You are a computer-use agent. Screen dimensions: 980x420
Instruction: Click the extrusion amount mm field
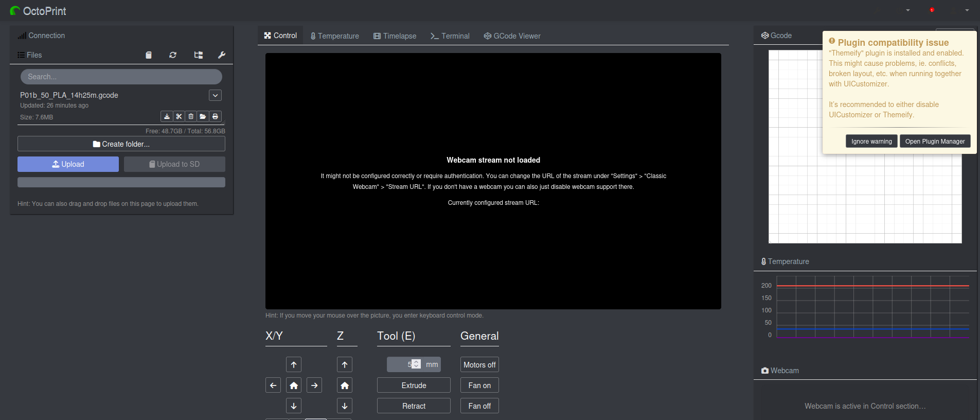pos(405,364)
